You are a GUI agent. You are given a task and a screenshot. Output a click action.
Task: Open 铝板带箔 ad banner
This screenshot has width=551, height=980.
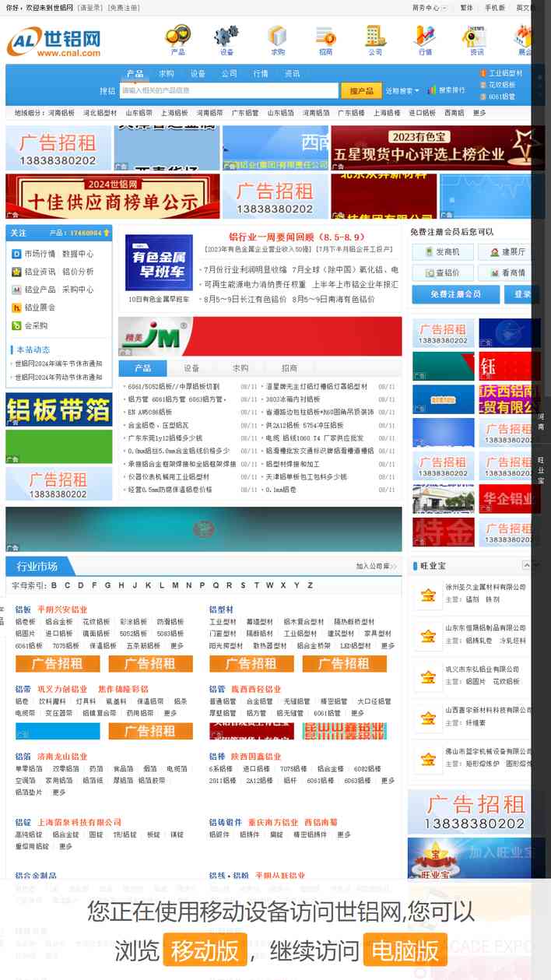[x=58, y=409]
